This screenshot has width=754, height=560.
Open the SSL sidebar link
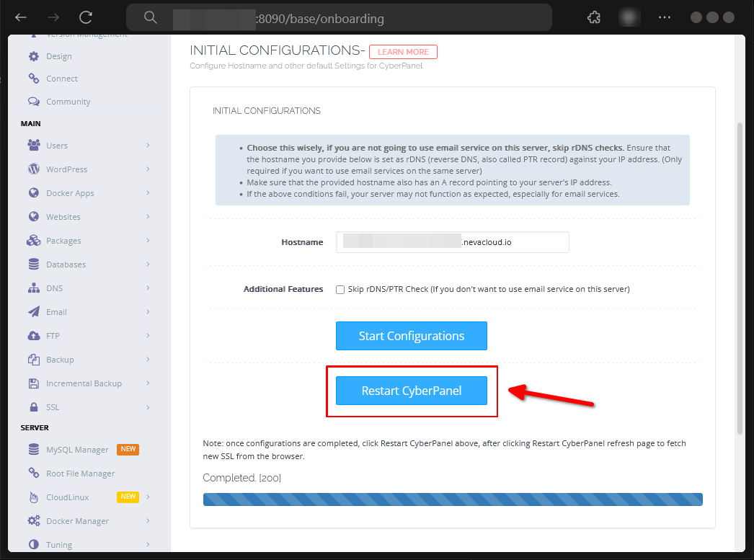point(53,407)
